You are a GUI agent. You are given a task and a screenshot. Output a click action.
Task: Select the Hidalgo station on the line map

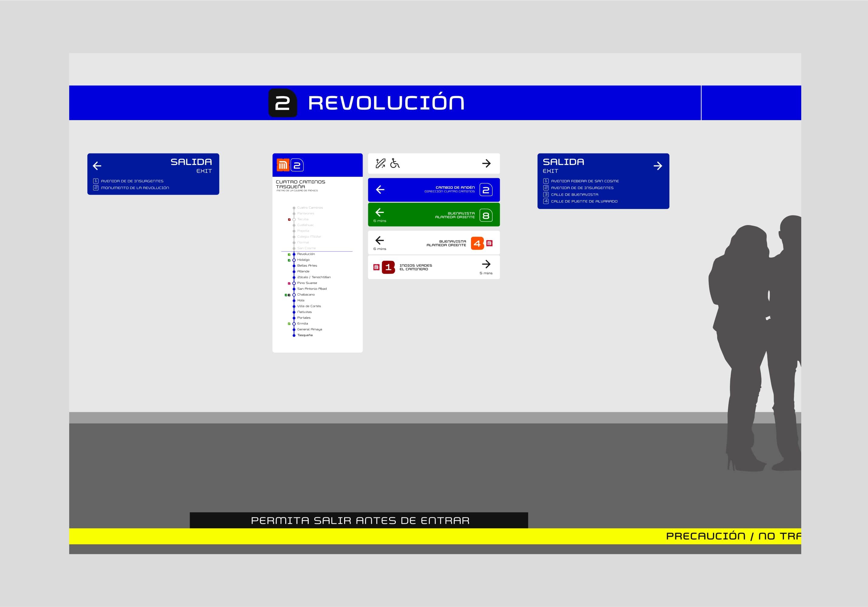coord(303,260)
